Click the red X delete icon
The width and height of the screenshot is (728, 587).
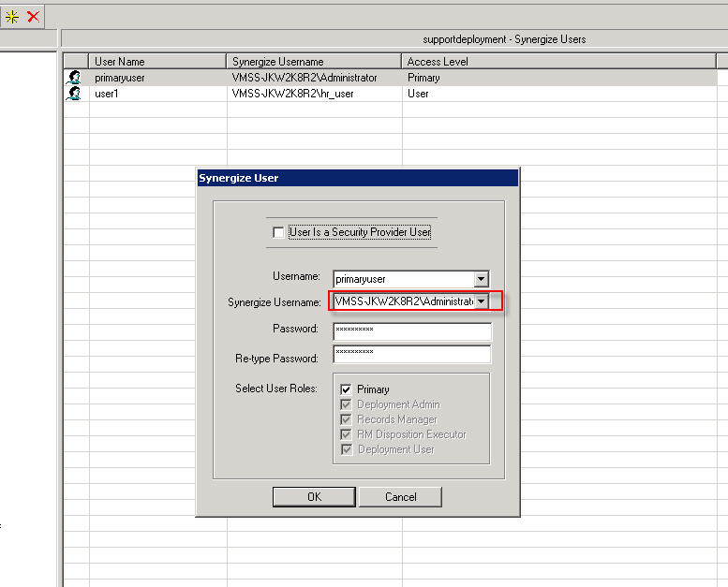click(33, 17)
